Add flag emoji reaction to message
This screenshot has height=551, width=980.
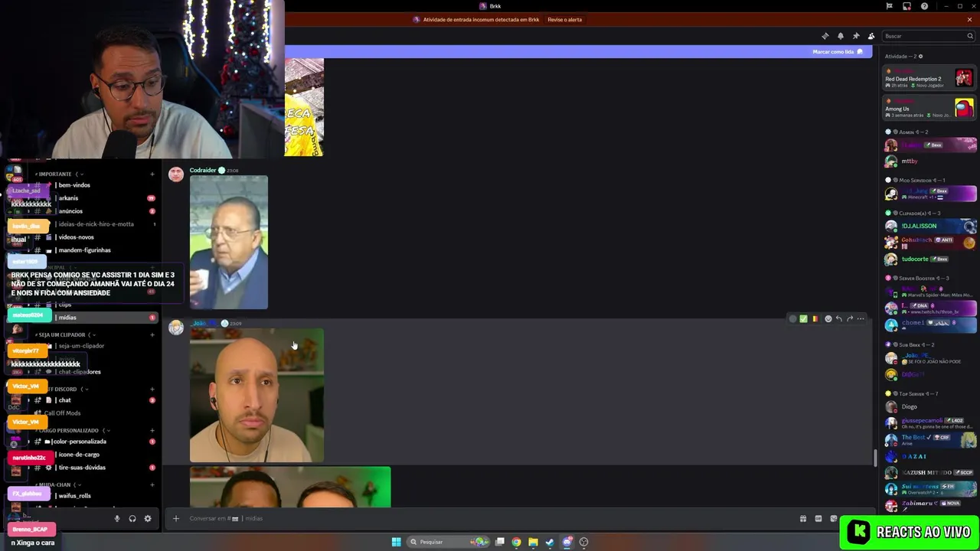[x=815, y=319]
